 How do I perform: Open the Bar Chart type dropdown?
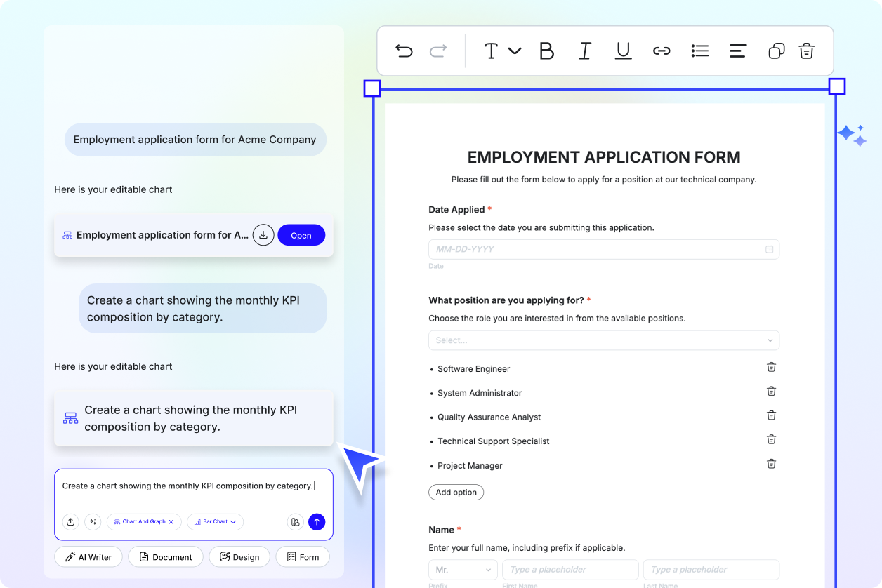pyautogui.click(x=215, y=522)
